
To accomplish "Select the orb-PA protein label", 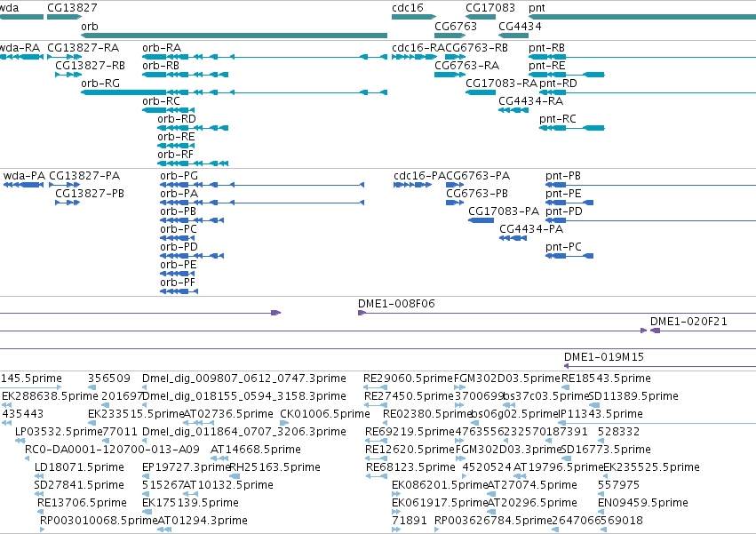I will point(179,194).
